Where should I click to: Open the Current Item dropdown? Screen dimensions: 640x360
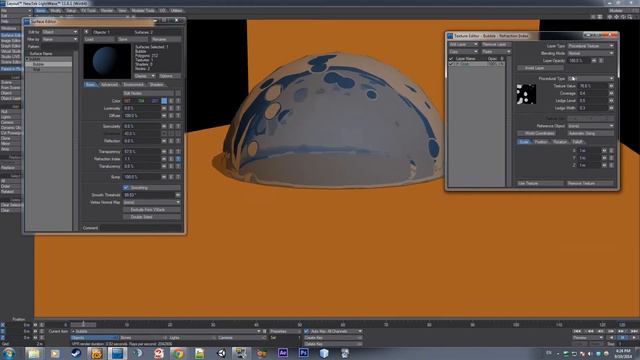pos(166,331)
